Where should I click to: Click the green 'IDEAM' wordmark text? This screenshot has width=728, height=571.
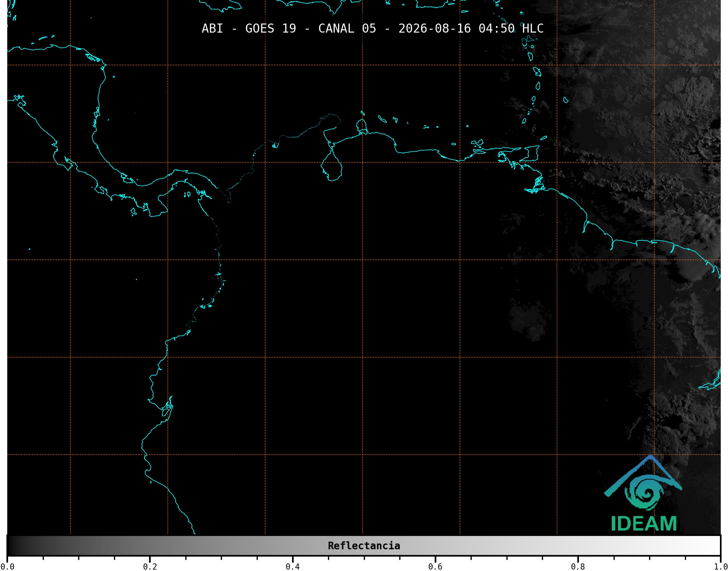pos(644,524)
